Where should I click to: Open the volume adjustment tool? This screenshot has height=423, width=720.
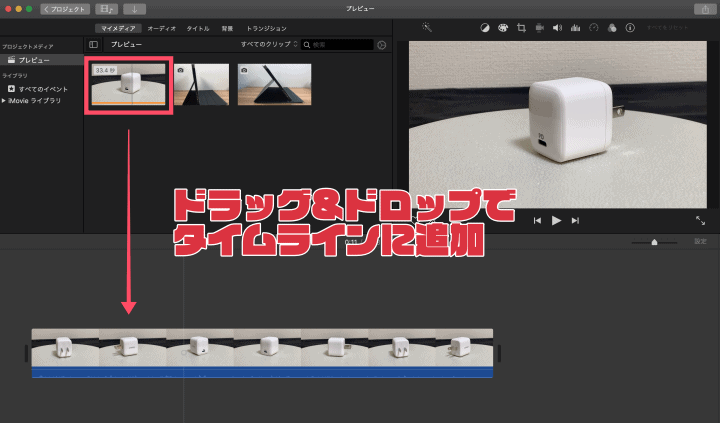557,28
